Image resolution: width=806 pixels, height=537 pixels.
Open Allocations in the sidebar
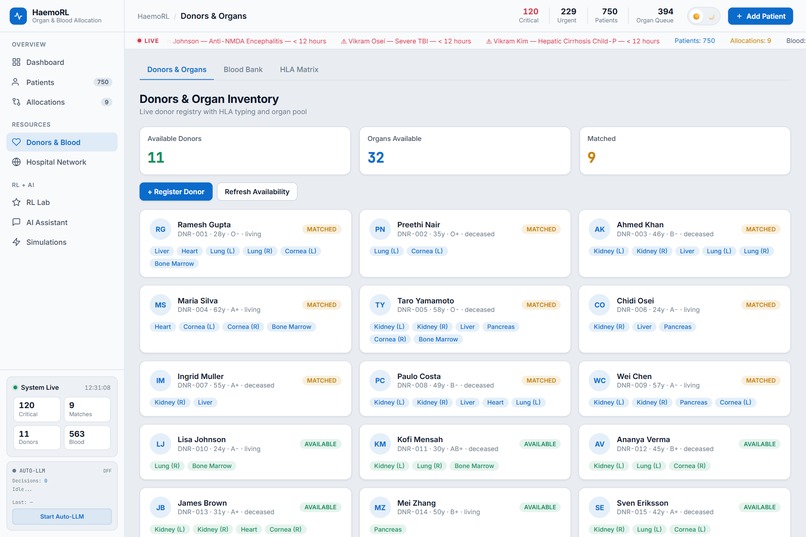point(62,102)
